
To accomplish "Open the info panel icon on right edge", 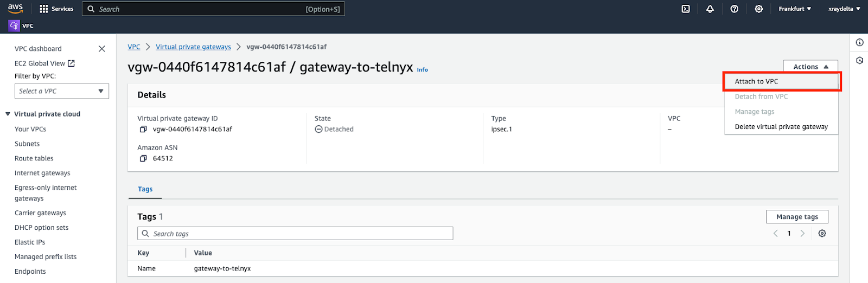I will (859, 42).
